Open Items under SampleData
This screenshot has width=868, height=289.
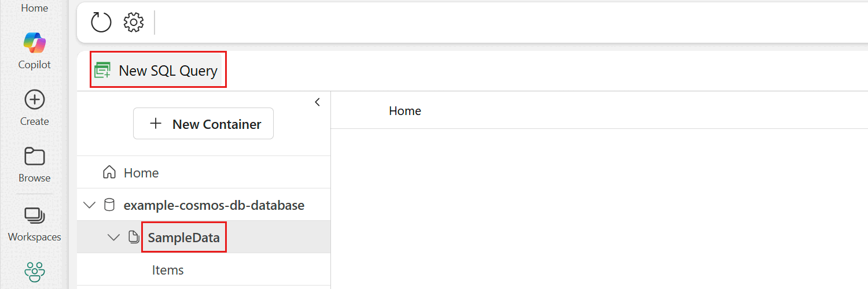(168, 270)
